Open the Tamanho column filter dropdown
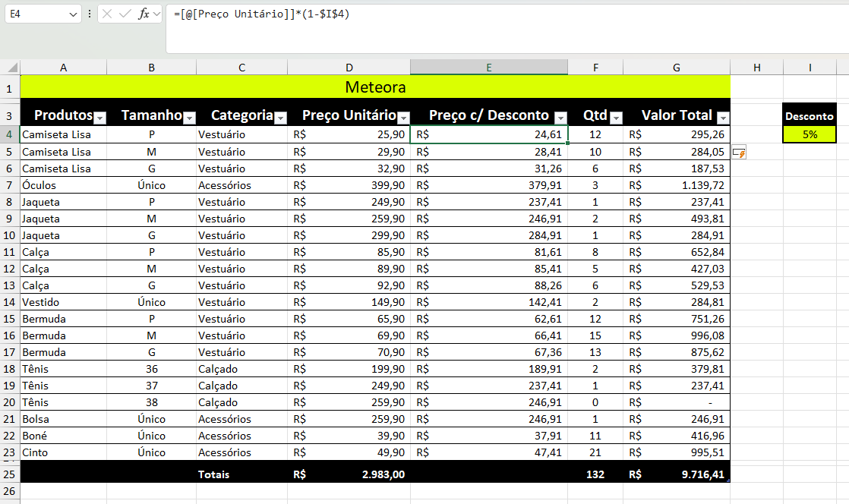Image resolution: width=849 pixels, height=504 pixels. [x=189, y=118]
